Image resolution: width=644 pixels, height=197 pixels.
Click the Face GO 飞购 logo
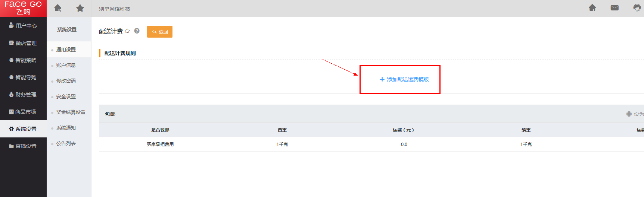point(23,8)
